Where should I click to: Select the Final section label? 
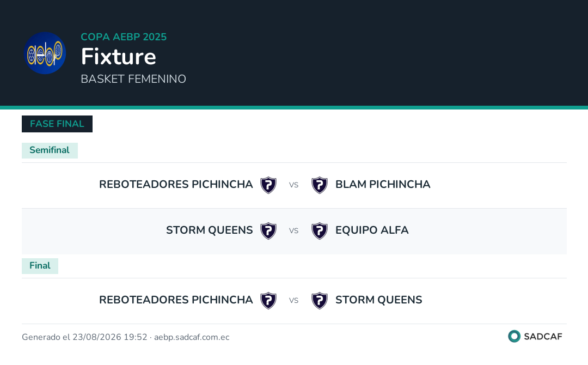pyautogui.click(x=40, y=266)
